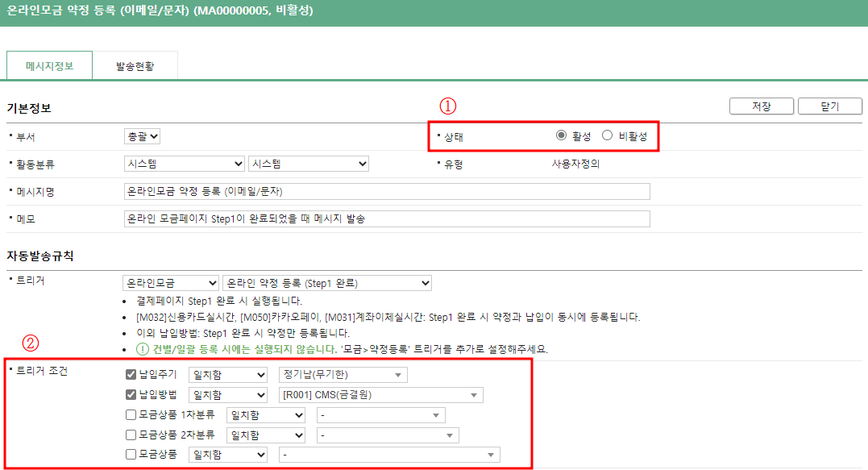This screenshot has height=470, width=868.
Task: Open the [R001] CMS(금결원) dropdown
Action: pos(381,395)
